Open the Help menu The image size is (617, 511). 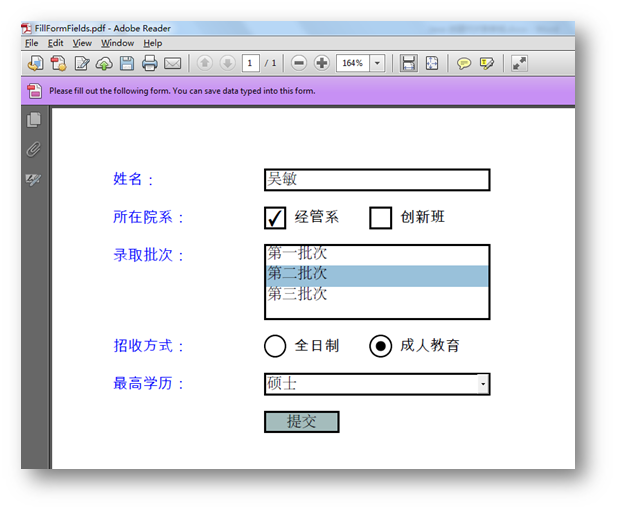coord(153,43)
